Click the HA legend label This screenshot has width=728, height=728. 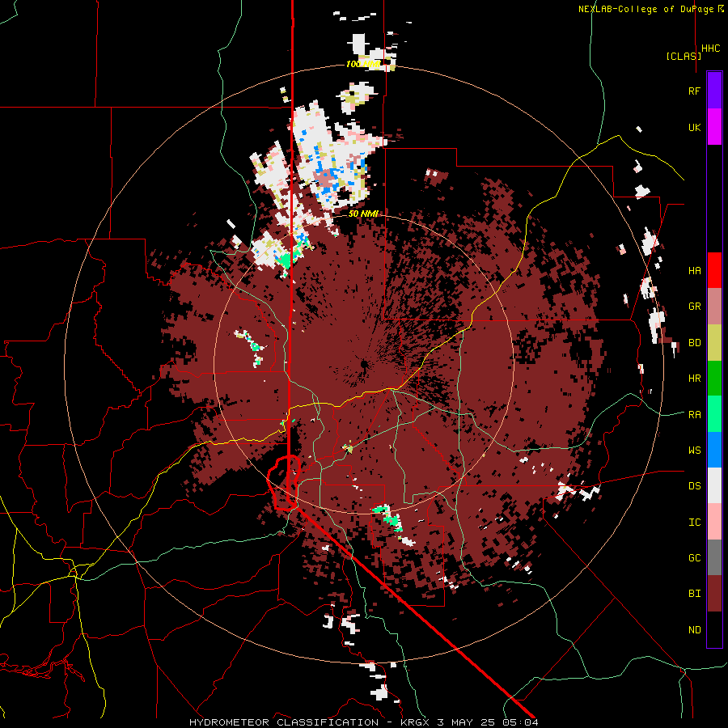tap(695, 271)
